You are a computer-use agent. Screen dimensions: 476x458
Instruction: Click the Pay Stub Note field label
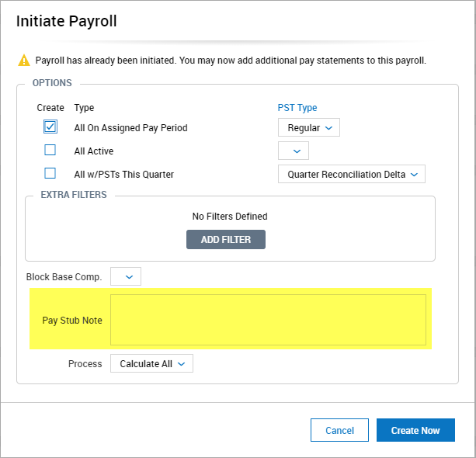(72, 321)
